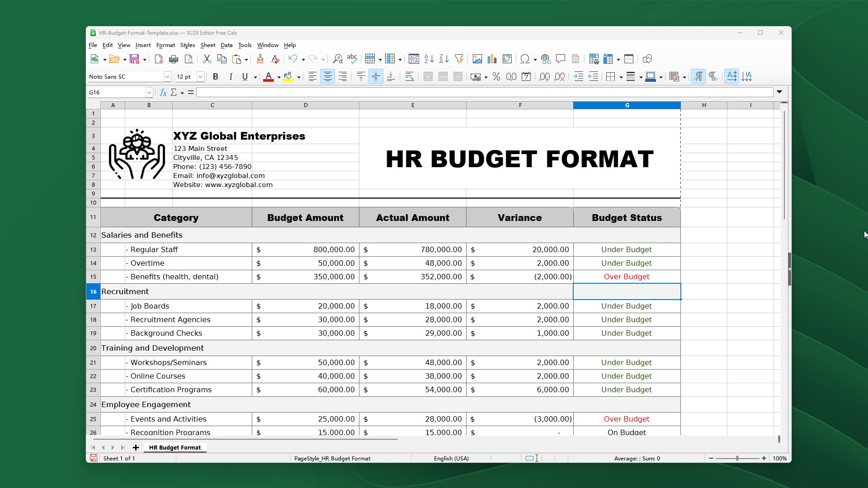Viewport: 868px width, 488px height.
Task: Open the Format menu
Action: click(x=165, y=45)
